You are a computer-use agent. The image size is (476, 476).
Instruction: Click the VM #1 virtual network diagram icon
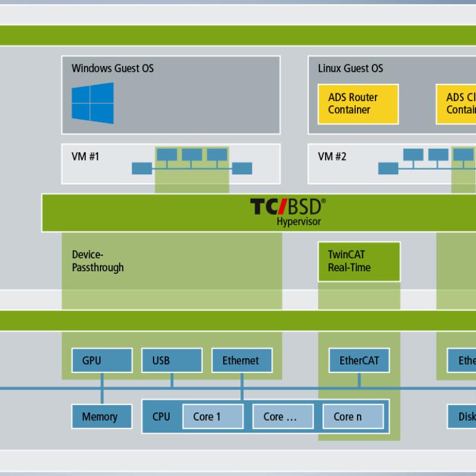[x=192, y=161]
